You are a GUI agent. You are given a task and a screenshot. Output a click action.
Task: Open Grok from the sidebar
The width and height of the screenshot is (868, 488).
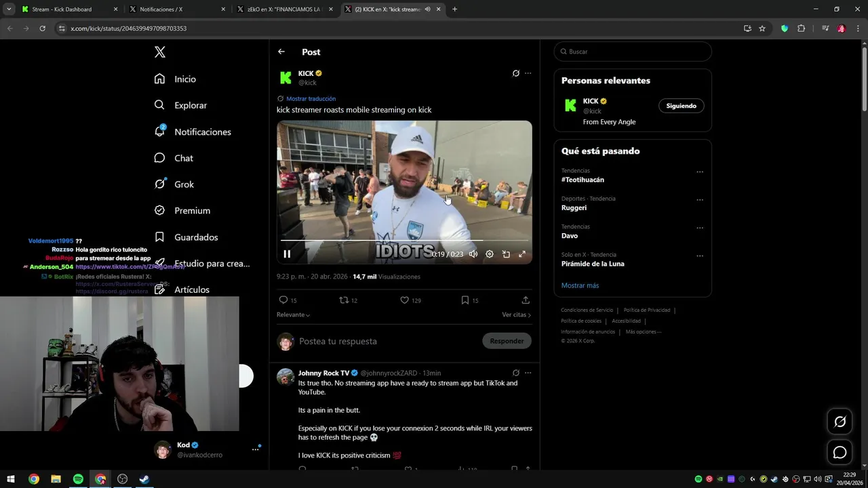174,184
